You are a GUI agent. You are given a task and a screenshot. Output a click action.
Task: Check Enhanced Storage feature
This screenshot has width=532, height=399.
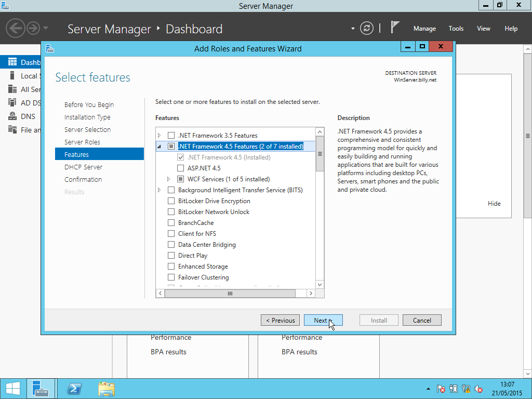coord(171,267)
